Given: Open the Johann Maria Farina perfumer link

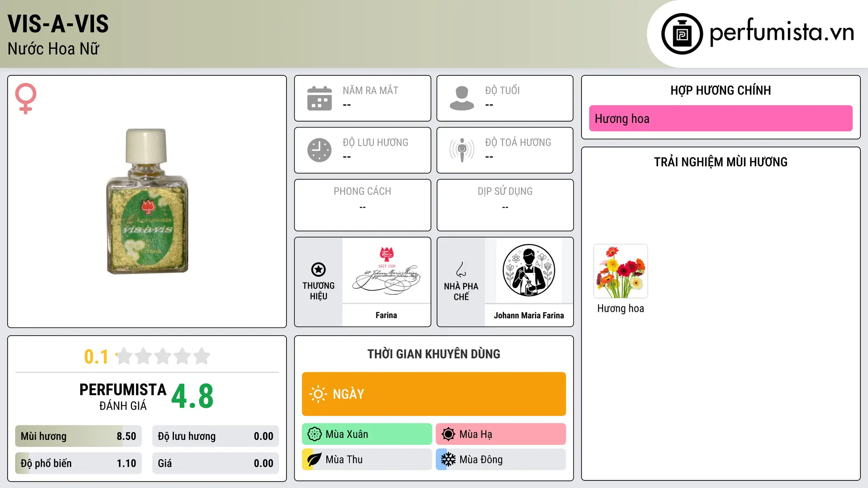Looking at the screenshot, I should coord(529,315).
